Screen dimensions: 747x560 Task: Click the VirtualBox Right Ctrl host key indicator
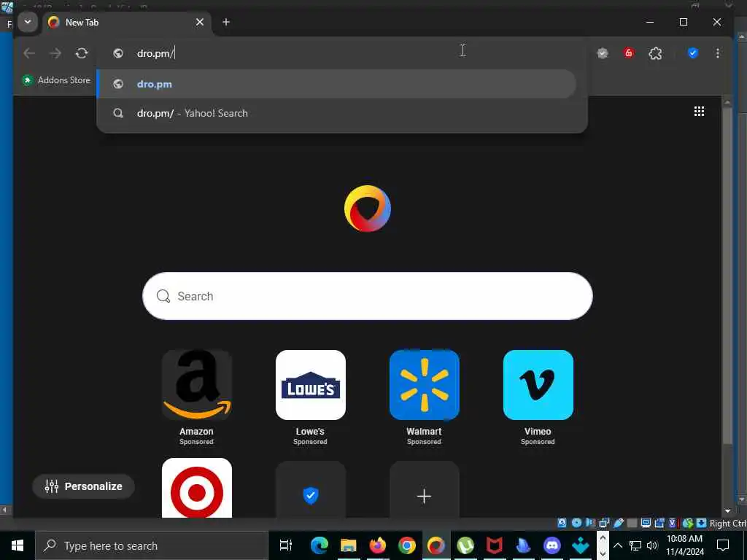728,524
